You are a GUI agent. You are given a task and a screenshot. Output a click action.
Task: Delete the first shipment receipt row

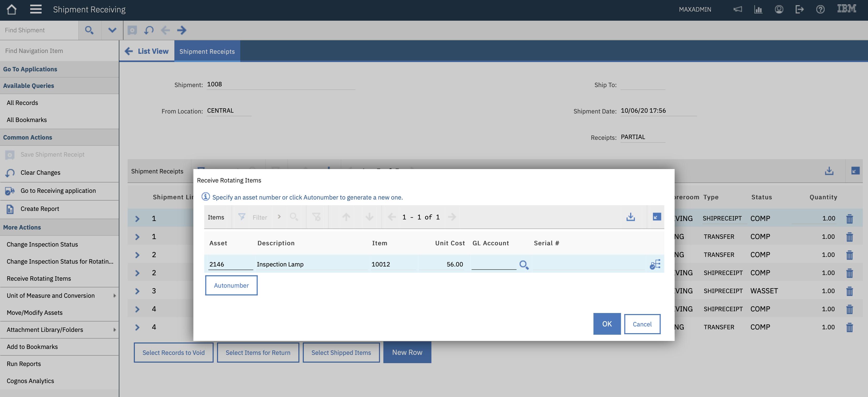(849, 218)
